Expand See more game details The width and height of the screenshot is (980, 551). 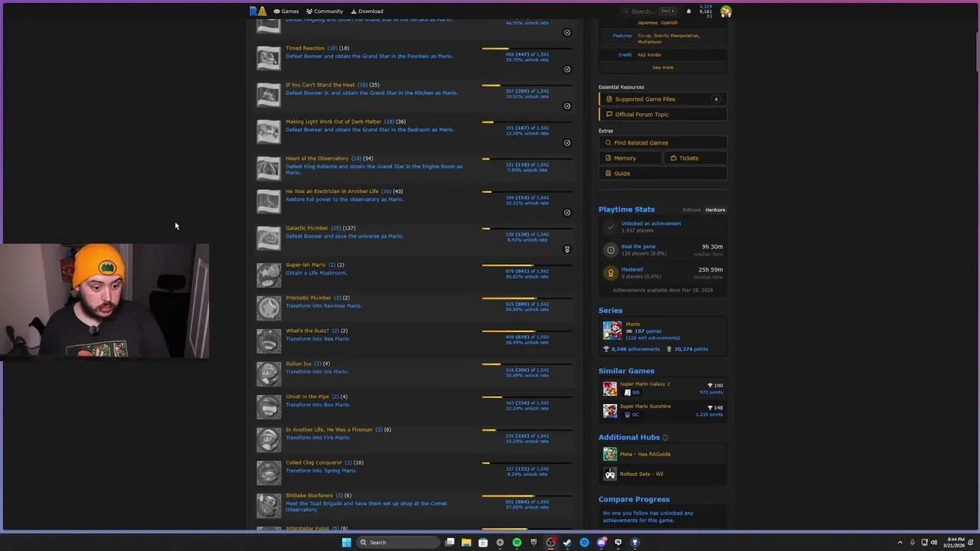click(x=662, y=67)
